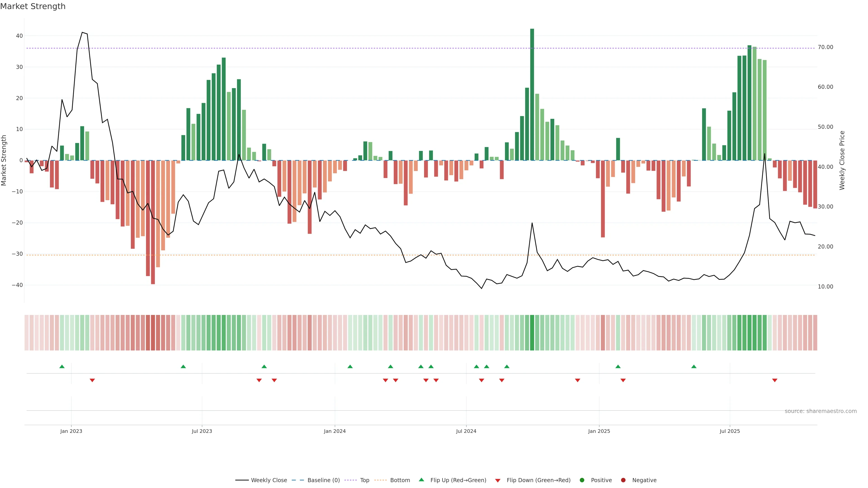Click the first red flip-down triangle marker
This screenshot has width=868, height=488.
[92, 380]
